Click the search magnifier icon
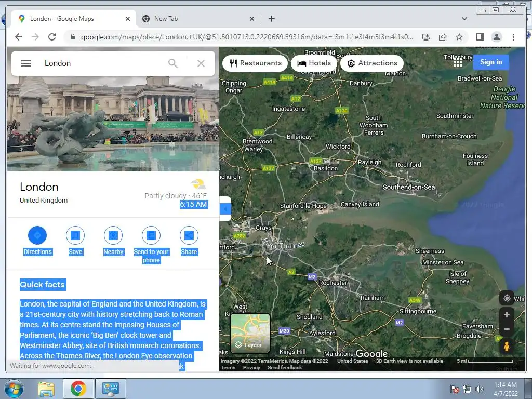The height and width of the screenshot is (399, 532). 172,63
